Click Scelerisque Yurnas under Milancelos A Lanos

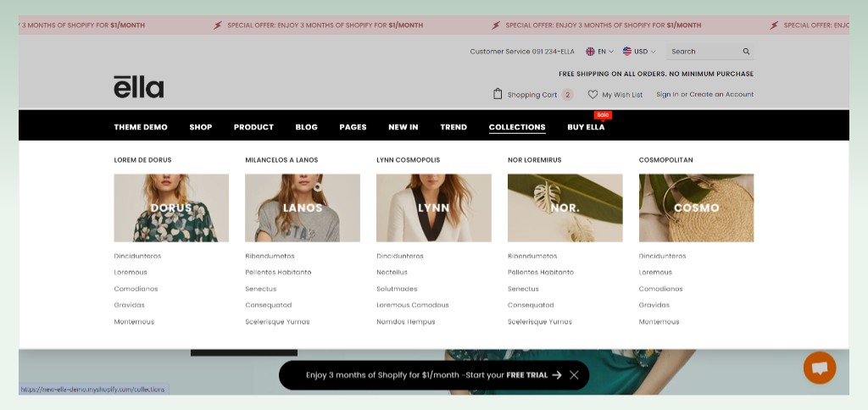(x=277, y=321)
